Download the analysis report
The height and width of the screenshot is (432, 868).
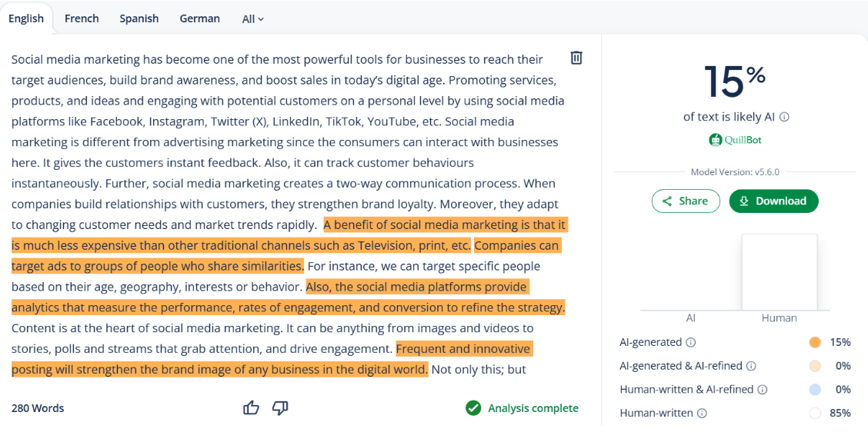(x=773, y=201)
